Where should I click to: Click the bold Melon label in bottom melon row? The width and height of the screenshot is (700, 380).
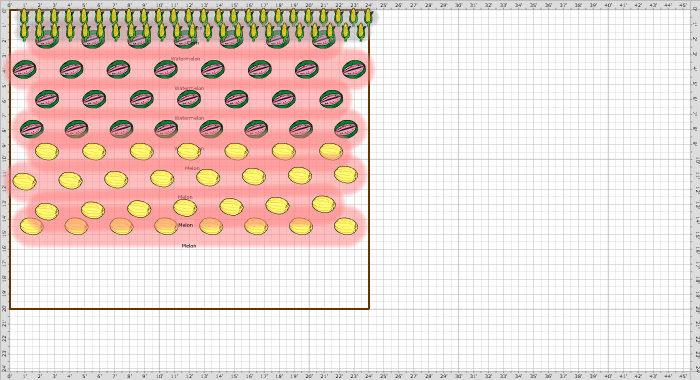pos(186,225)
